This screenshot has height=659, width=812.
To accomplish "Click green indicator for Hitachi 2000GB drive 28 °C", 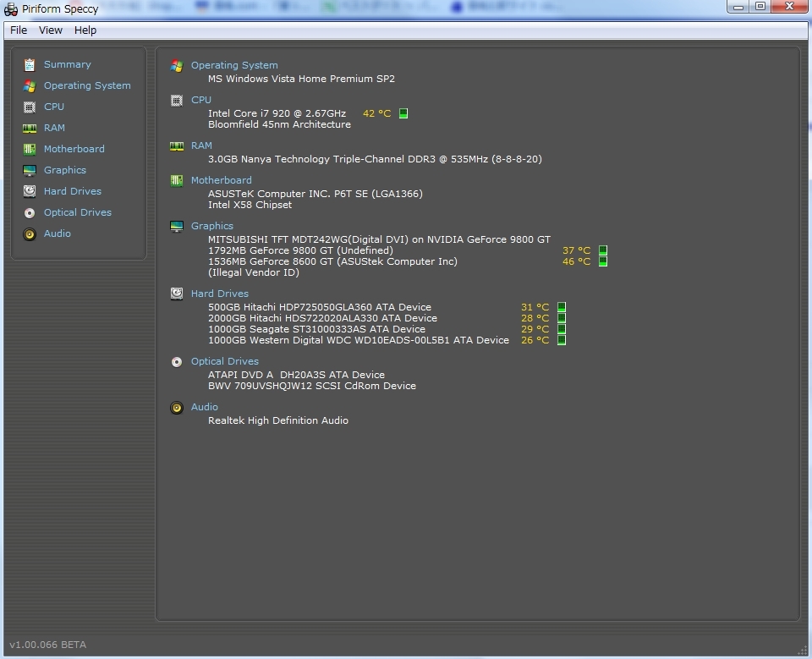I will pyautogui.click(x=562, y=318).
